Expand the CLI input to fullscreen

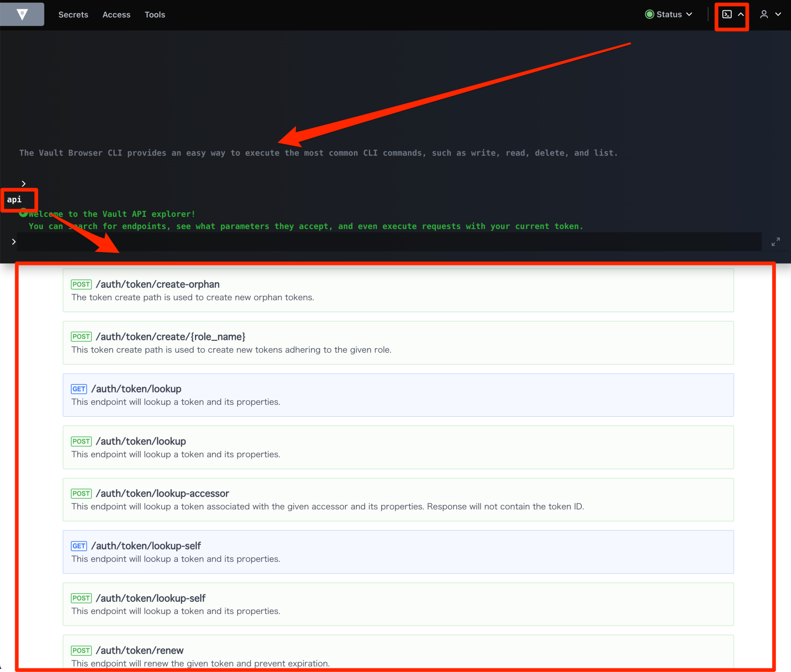[x=776, y=242]
